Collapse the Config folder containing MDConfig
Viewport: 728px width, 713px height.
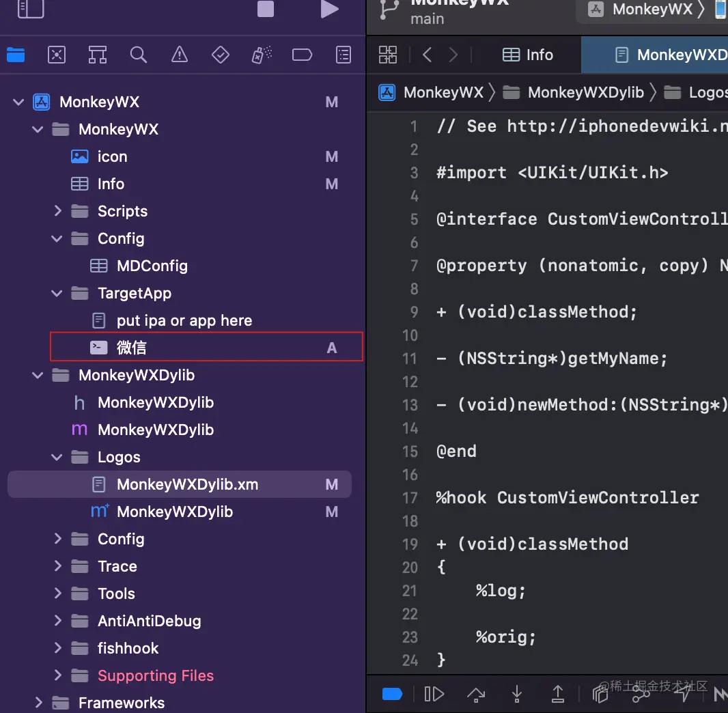(57, 238)
